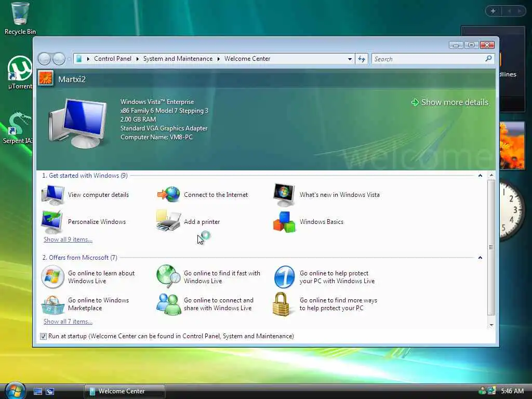
Task: Click protect your PC with Windows Live icon
Action: [x=284, y=277]
